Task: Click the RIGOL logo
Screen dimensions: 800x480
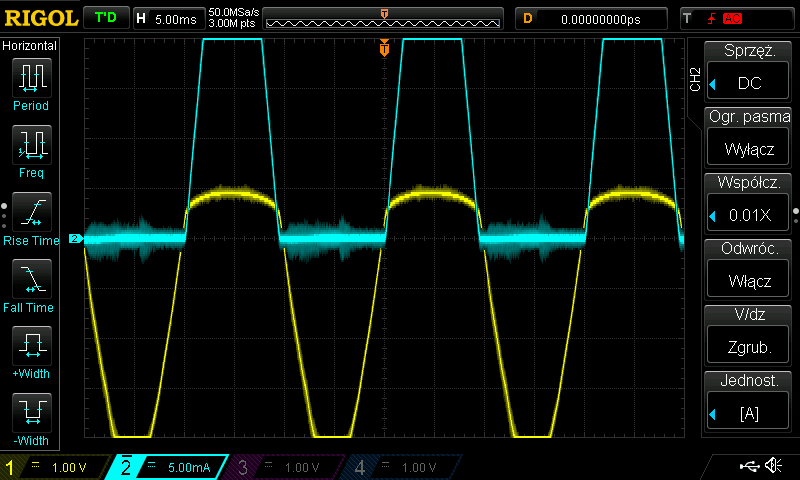Action: coord(41,18)
